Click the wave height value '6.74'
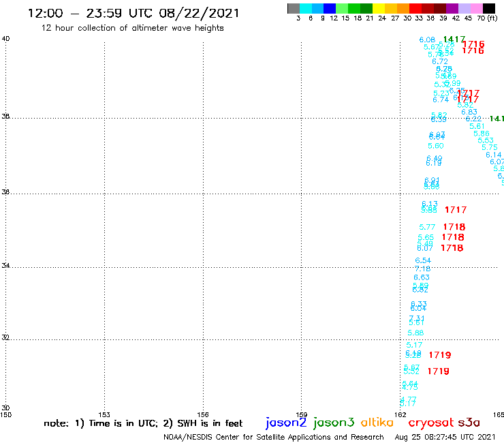This screenshot has height=443, width=504. (x=441, y=100)
